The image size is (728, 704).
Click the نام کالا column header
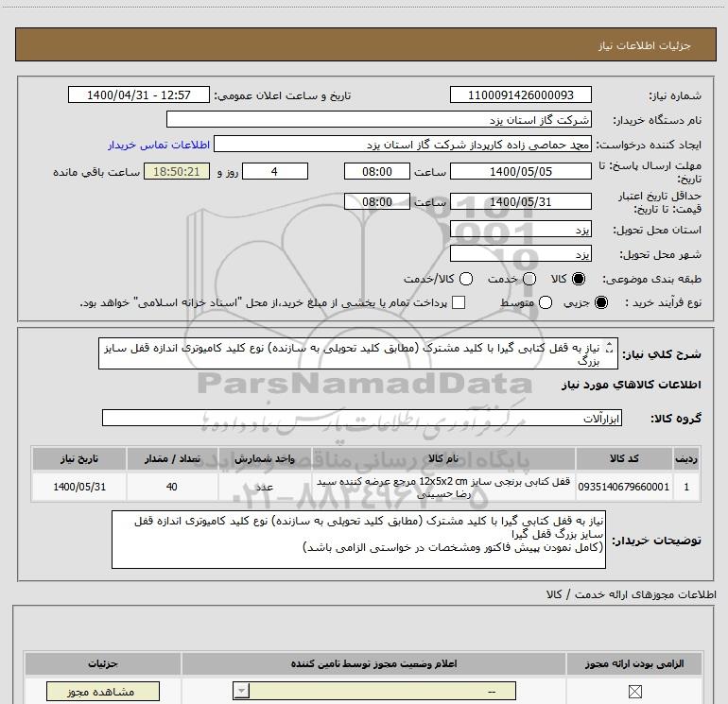[x=443, y=458]
